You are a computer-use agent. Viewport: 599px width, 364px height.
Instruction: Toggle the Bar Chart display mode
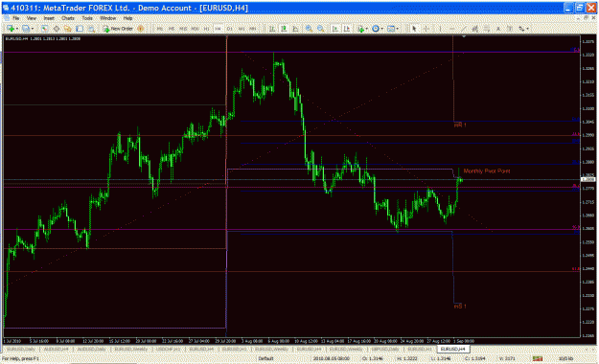272,29
